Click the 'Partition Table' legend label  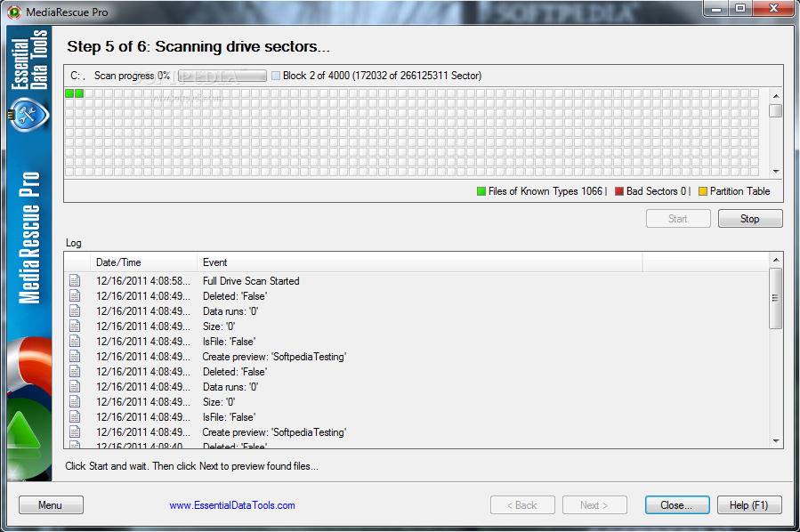739,191
